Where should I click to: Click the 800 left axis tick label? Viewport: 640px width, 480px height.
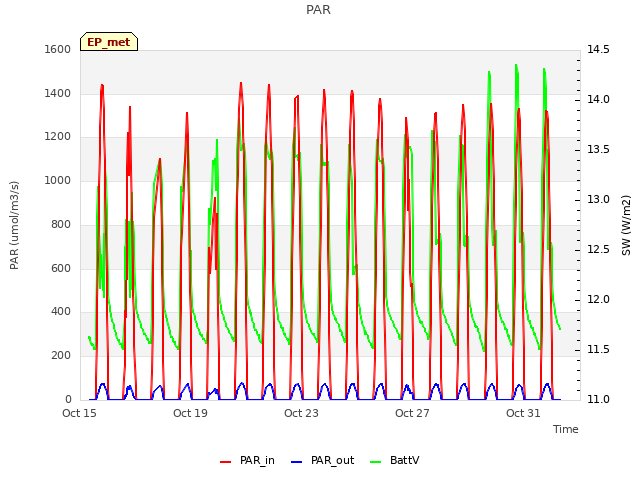61,224
